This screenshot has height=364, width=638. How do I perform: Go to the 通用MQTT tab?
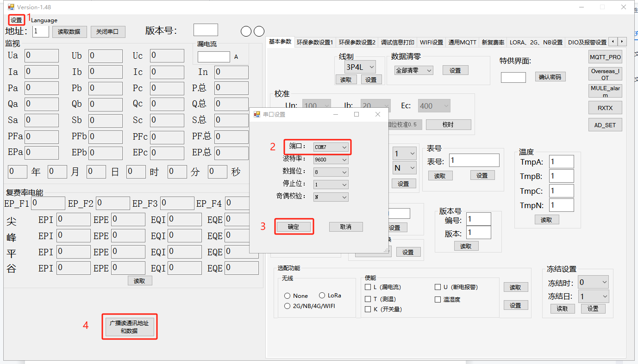click(462, 42)
